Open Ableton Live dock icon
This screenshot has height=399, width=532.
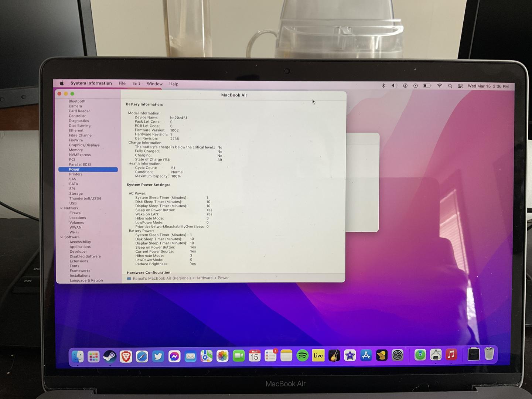tap(318, 355)
